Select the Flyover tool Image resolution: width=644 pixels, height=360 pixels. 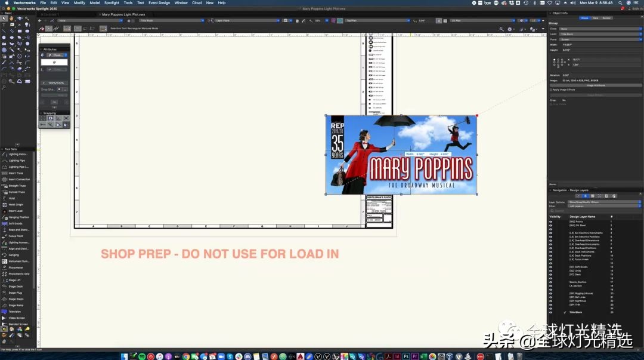pyautogui.click(x=19, y=19)
